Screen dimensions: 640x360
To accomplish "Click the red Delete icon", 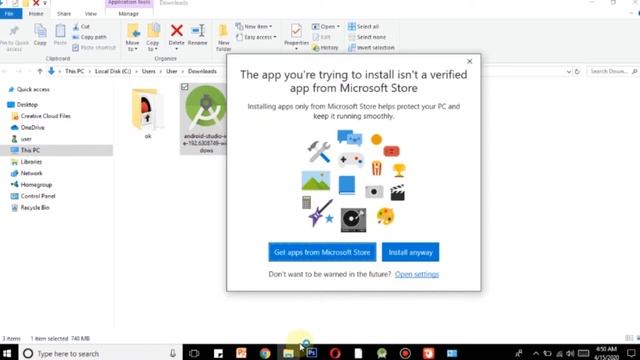I will (176, 31).
